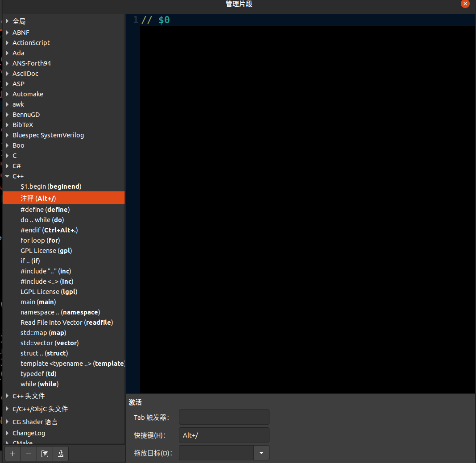Expand the C/C++/ObjC 头文件 node
Image resolution: width=476 pixels, height=463 pixels.
(x=7, y=409)
